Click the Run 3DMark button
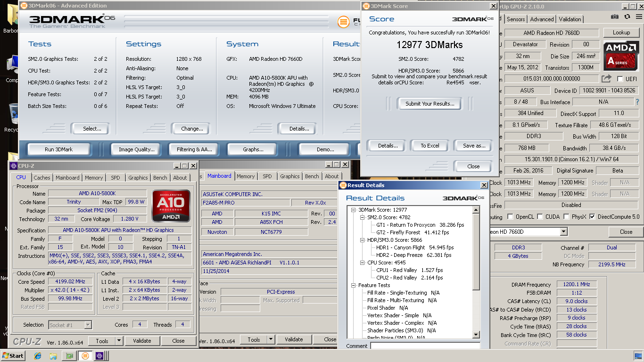 pos(58,149)
